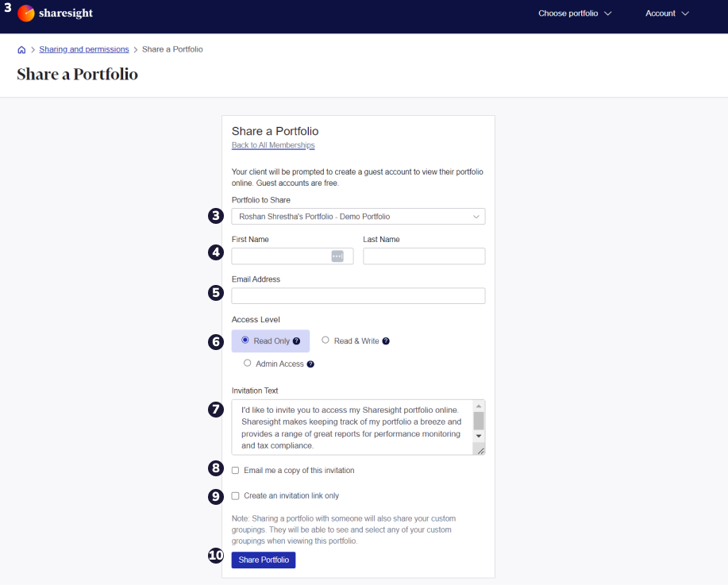Screen dimensions: 728x585
Task: Click the Share Portfolio button
Action: (x=263, y=560)
